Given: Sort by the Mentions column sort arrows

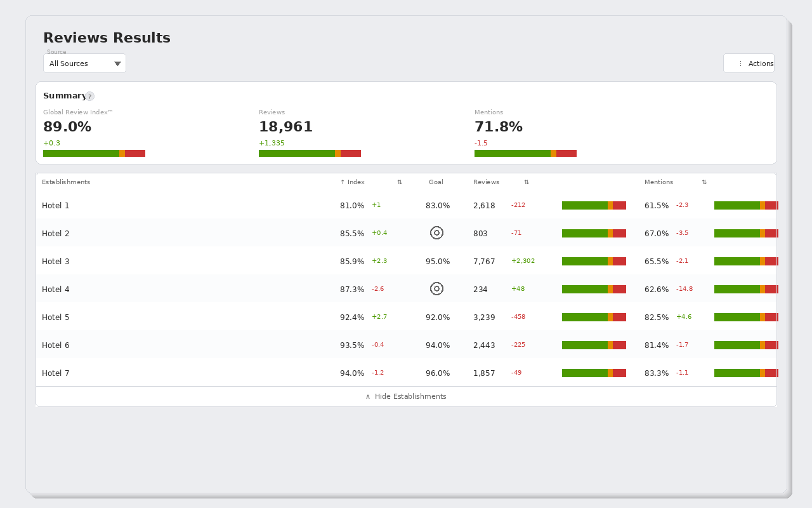Looking at the screenshot, I should [x=704, y=182].
